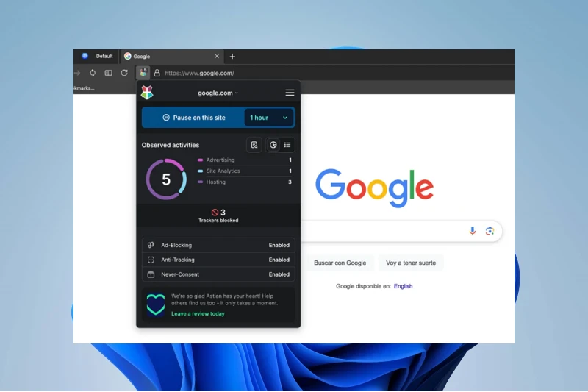Select the Advertising category row
This screenshot has height=392, width=588.
click(x=245, y=160)
